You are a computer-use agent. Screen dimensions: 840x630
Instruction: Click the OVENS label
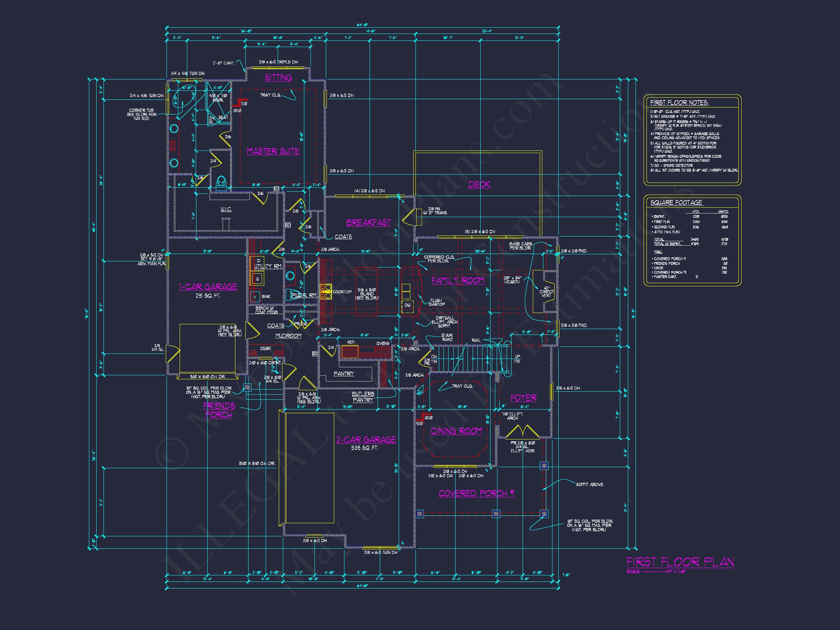[383, 343]
